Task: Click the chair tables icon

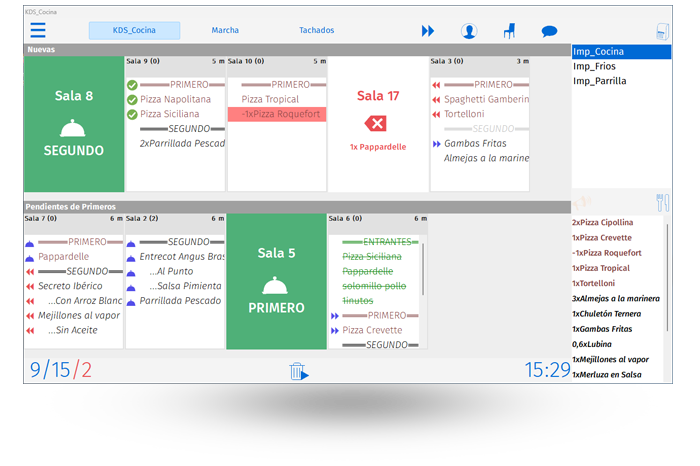Action: tap(509, 31)
